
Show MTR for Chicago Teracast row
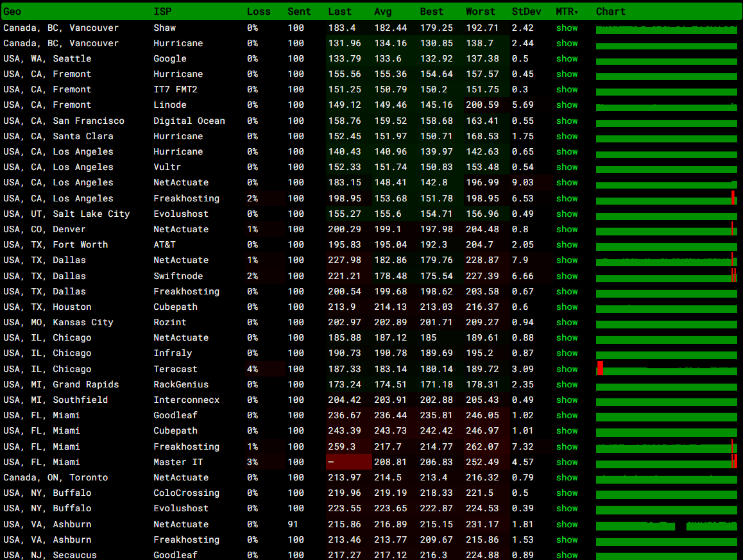tap(567, 369)
